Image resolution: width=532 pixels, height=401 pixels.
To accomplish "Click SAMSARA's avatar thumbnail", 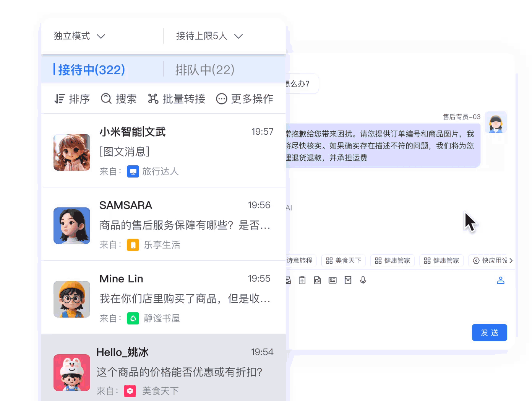I will [71, 226].
